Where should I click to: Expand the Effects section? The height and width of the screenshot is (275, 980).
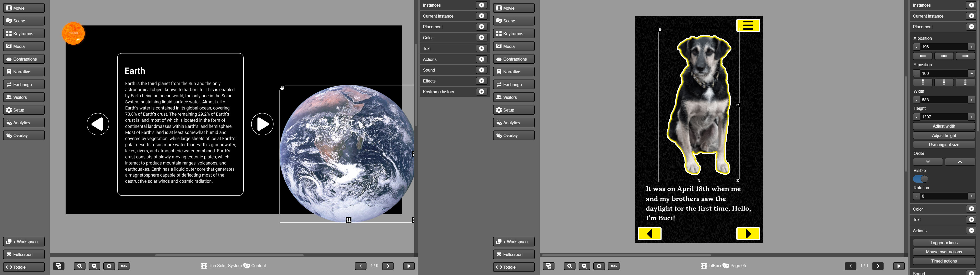[481, 81]
